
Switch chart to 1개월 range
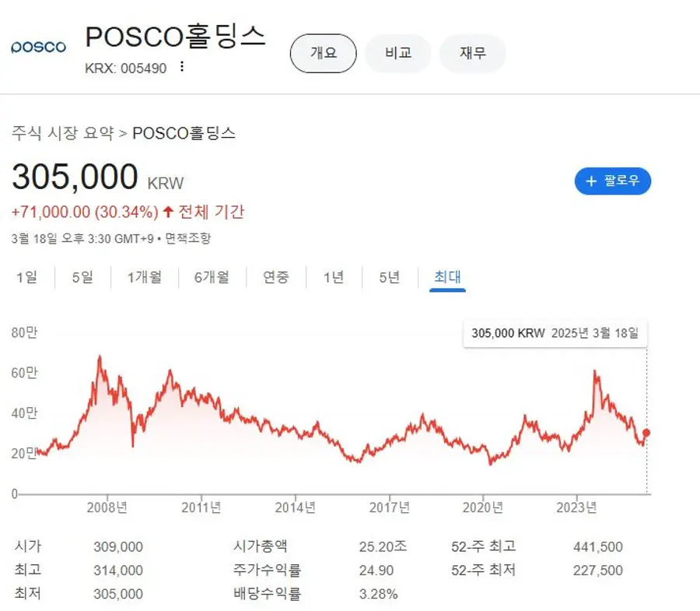click(144, 277)
